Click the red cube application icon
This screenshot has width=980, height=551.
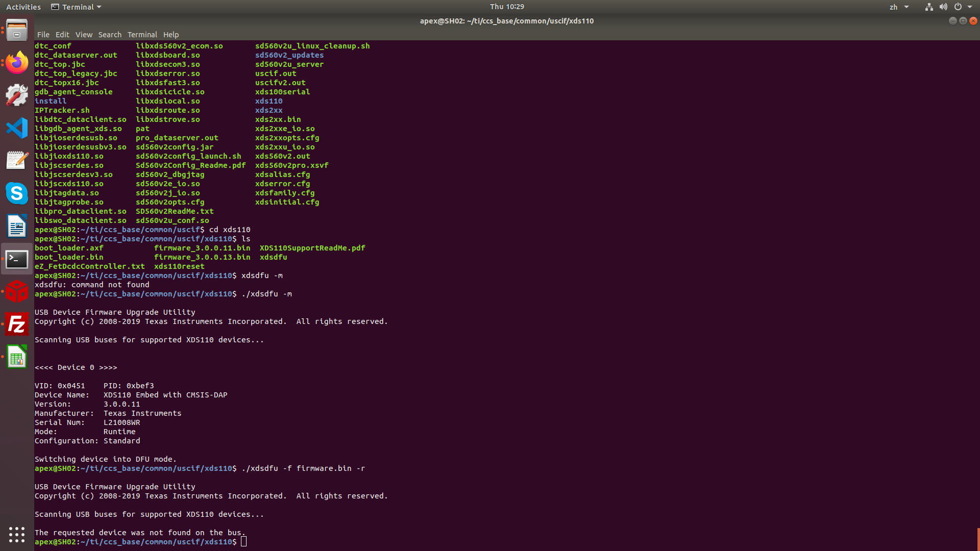click(17, 292)
